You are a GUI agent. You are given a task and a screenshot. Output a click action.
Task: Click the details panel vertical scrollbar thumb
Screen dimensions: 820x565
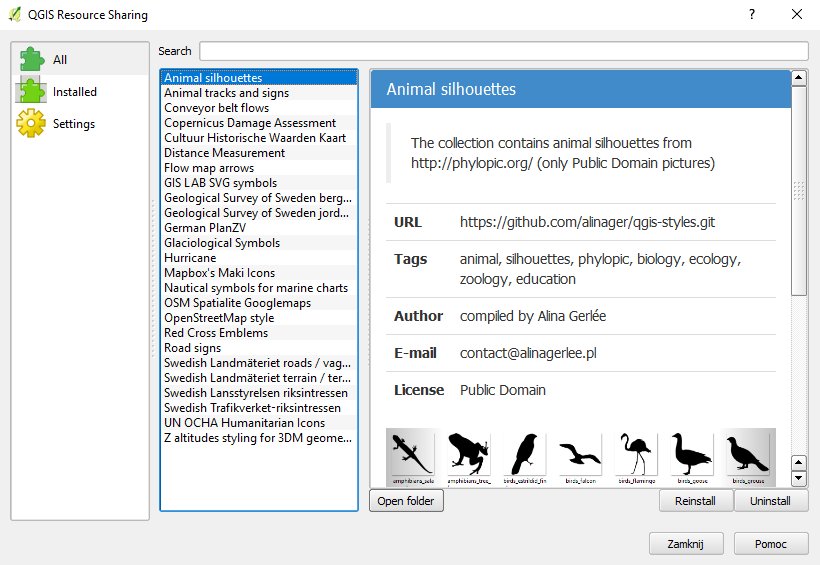point(799,190)
